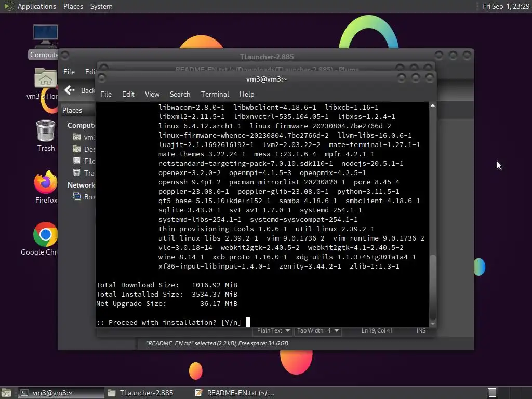This screenshot has width=532, height=399.
Task: Open the terminal Edit menu
Action: [x=128, y=94]
